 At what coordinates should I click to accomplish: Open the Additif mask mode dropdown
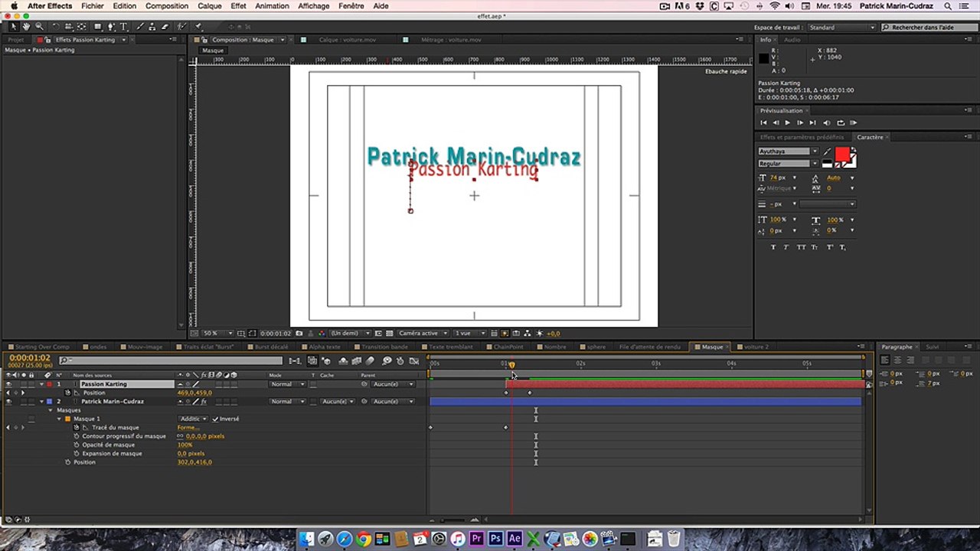click(x=194, y=419)
